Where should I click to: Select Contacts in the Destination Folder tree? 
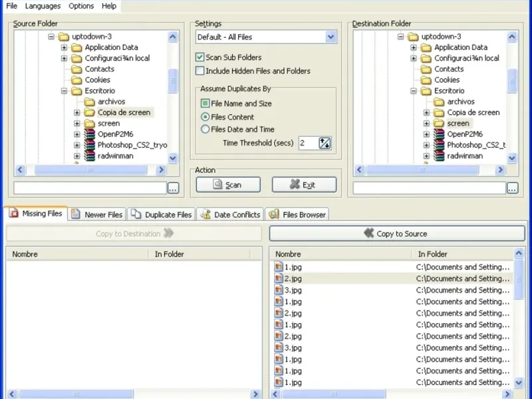click(448, 69)
